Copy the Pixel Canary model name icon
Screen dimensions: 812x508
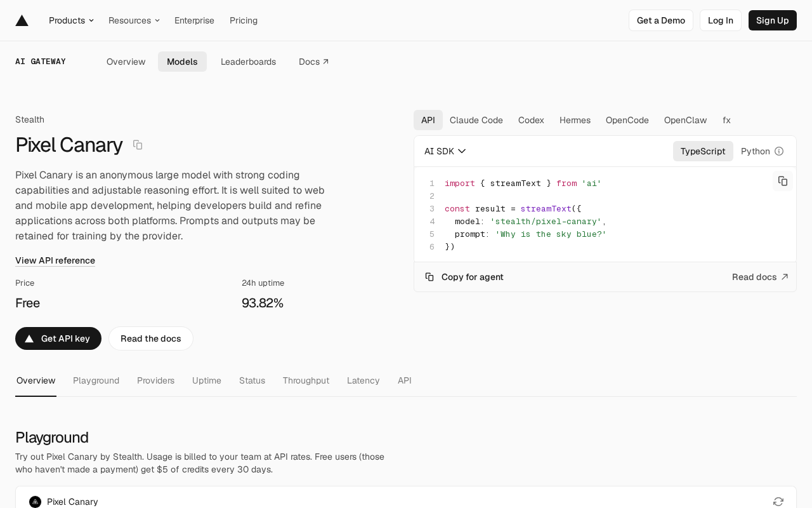pos(138,145)
